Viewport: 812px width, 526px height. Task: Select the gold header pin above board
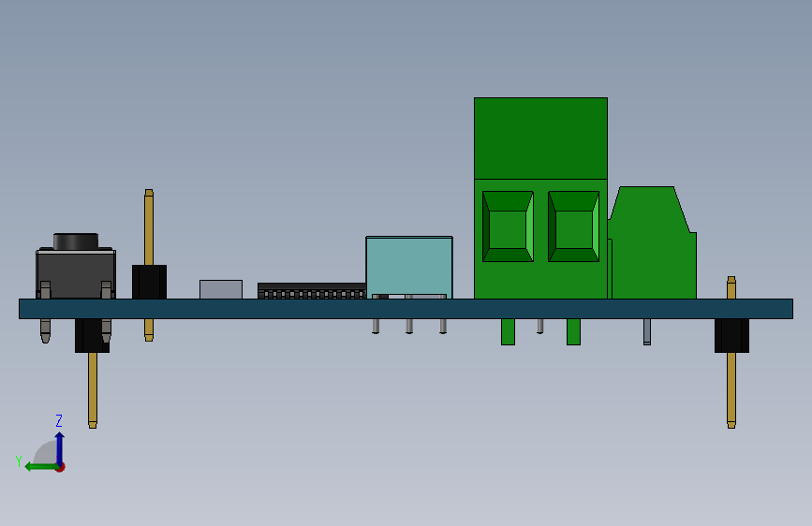click(x=149, y=227)
